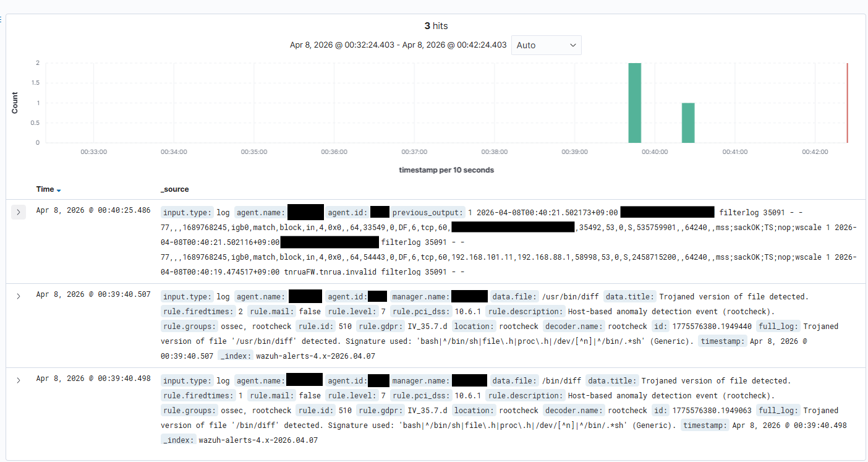Viewport: 868px width, 462px height.
Task: Open the Auto interval dropdown
Action: [546, 45]
